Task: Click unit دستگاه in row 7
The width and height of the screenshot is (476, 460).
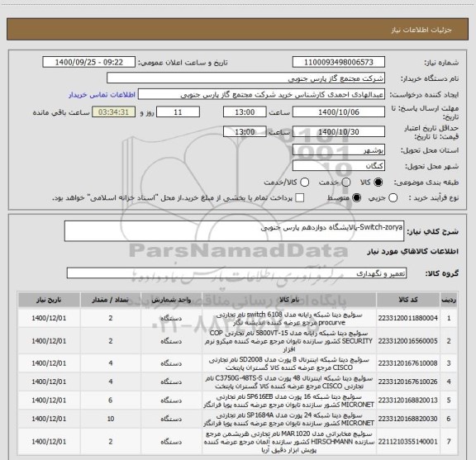Action: click(x=171, y=442)
